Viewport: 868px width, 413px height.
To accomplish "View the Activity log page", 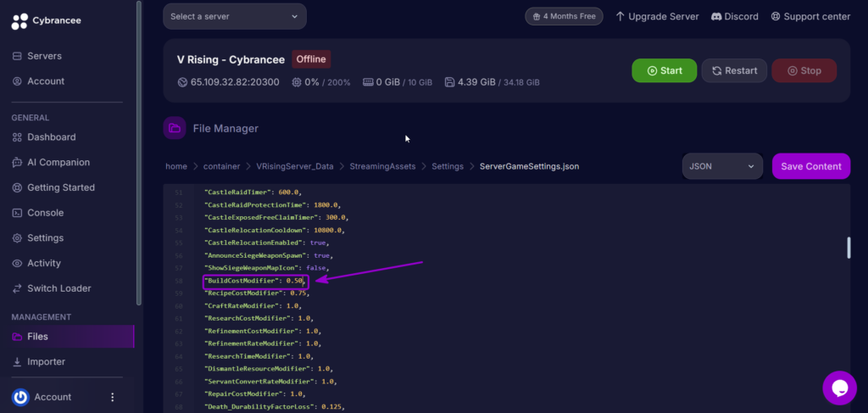I will click(36, 263).
